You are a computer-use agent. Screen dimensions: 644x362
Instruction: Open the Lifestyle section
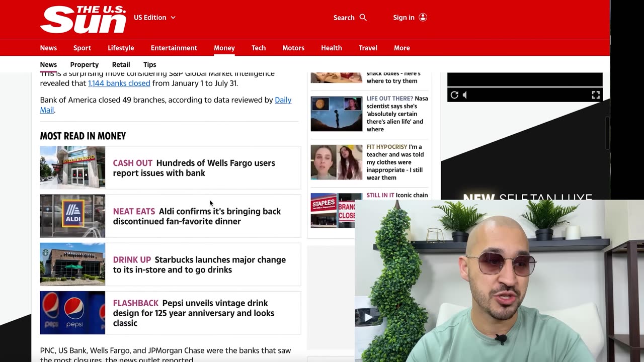click(x=121, y=48)
